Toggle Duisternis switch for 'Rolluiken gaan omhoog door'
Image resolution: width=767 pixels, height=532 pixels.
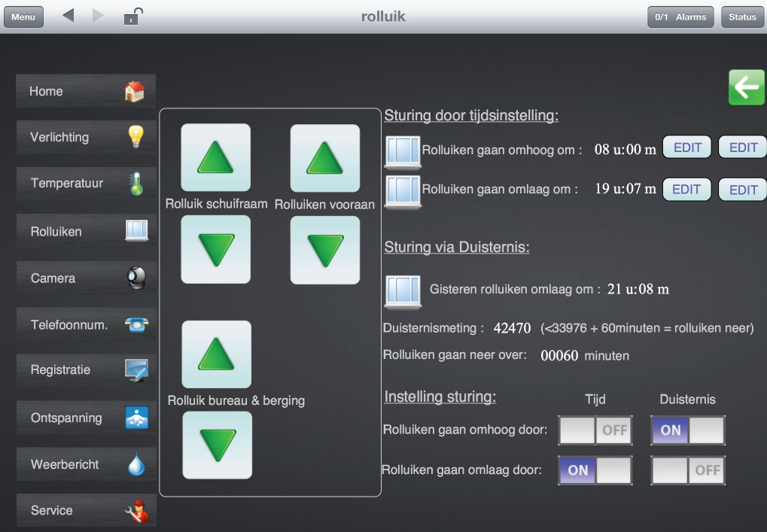(x=688, y=430)
